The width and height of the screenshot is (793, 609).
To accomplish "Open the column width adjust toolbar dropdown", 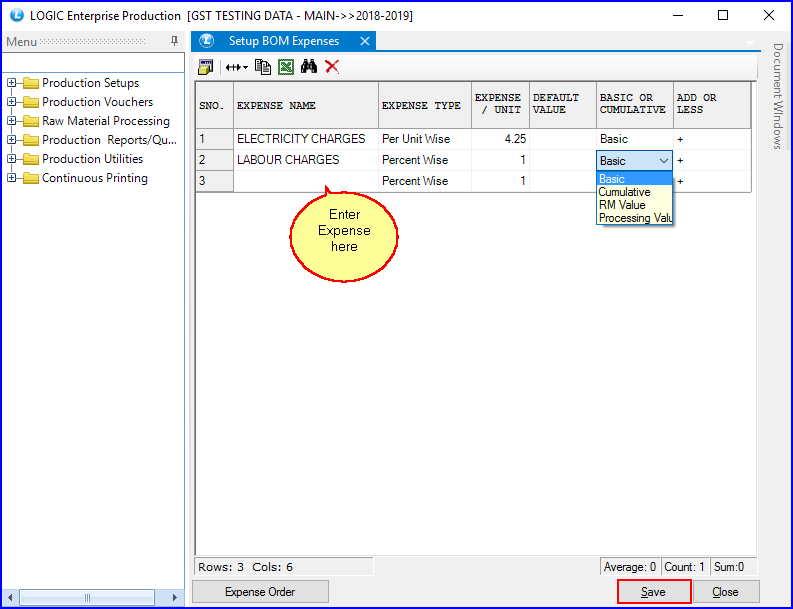I will click(236, 67).
